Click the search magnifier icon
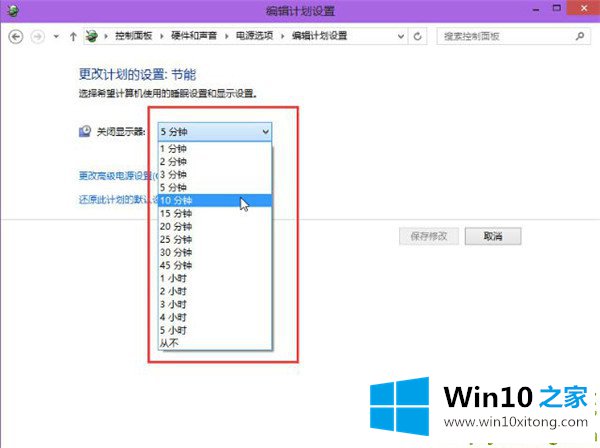Viewport: 600px width, 448px height. [580, 36]
